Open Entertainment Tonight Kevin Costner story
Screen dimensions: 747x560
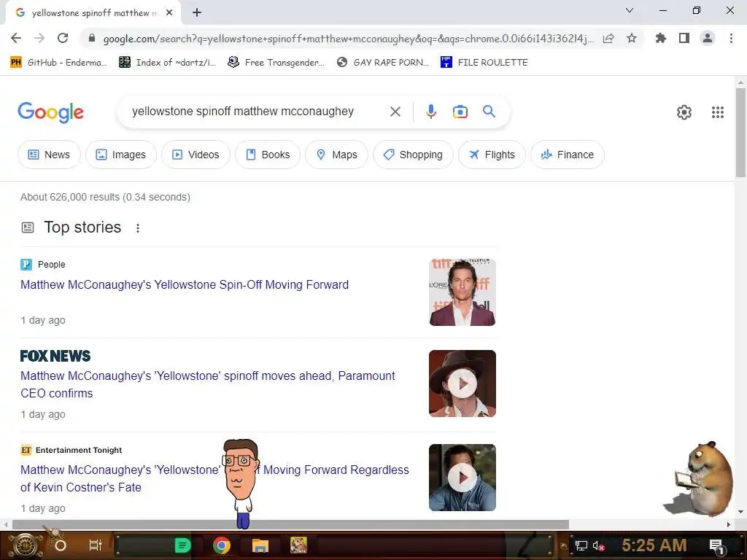click(x=214, y=478)
